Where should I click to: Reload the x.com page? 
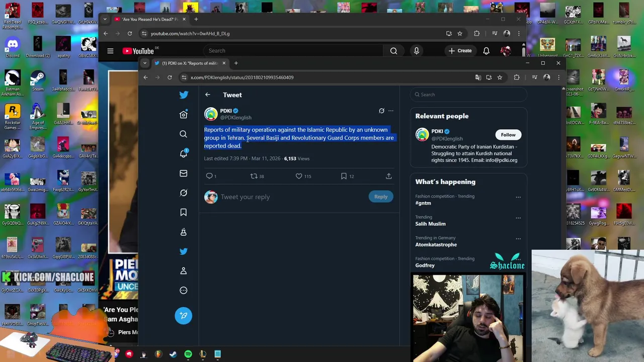(x=170, y=77)
